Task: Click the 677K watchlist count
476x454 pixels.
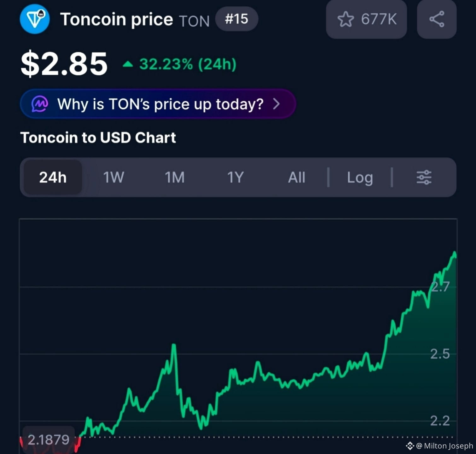Action: click(x=379, y=19)
